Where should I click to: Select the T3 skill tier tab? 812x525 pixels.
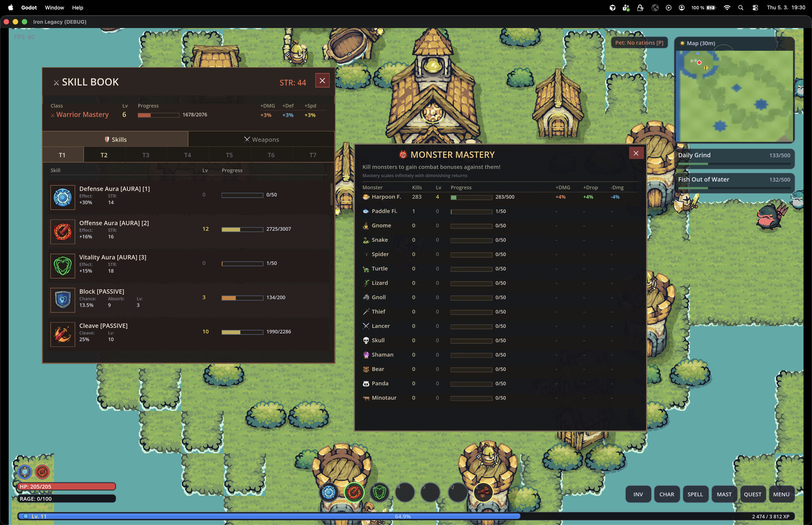146,155
